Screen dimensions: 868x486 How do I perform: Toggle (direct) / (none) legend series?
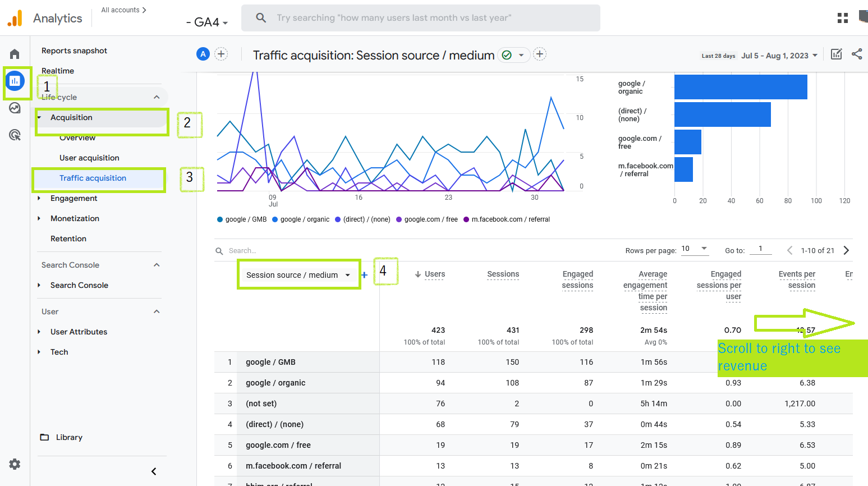[x=362, y=219]
